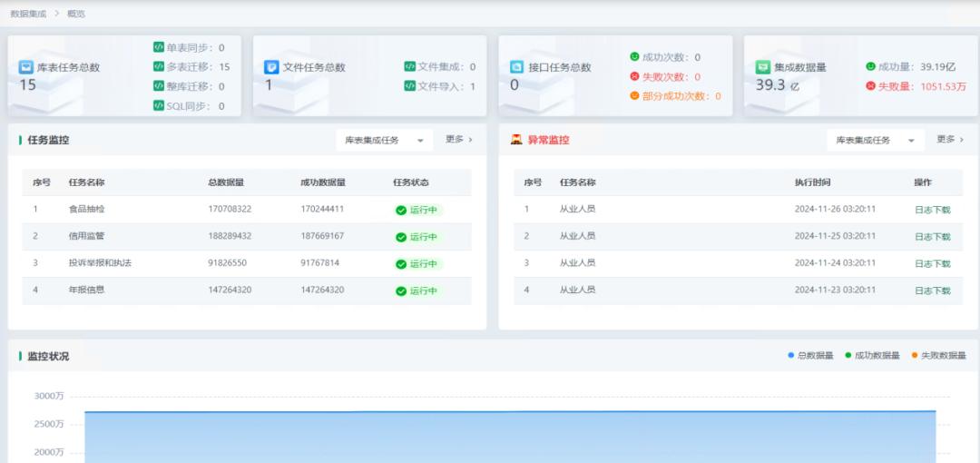The image size is (980, 463).
Task: Click the red face icon beside 失败次数
Action: click(634, 76)
